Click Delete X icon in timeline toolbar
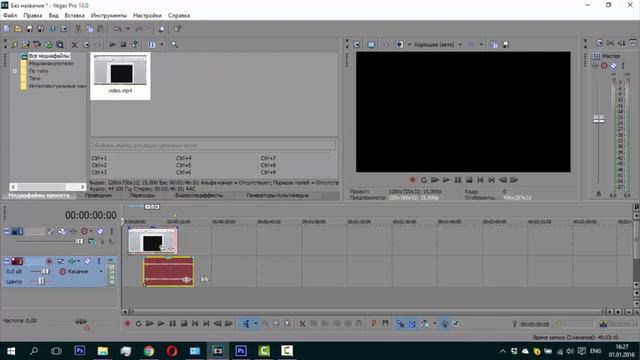The image size is (640, 360). point(302,324)
